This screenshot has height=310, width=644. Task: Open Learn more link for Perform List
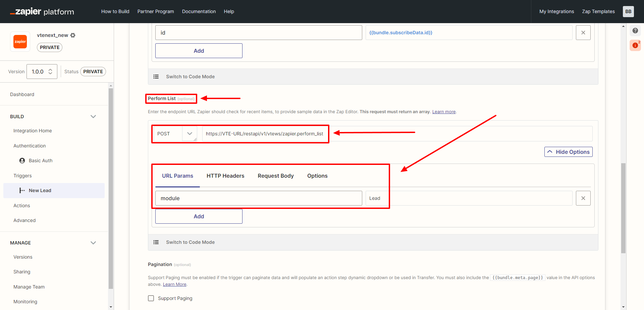[x=444, y=112]
